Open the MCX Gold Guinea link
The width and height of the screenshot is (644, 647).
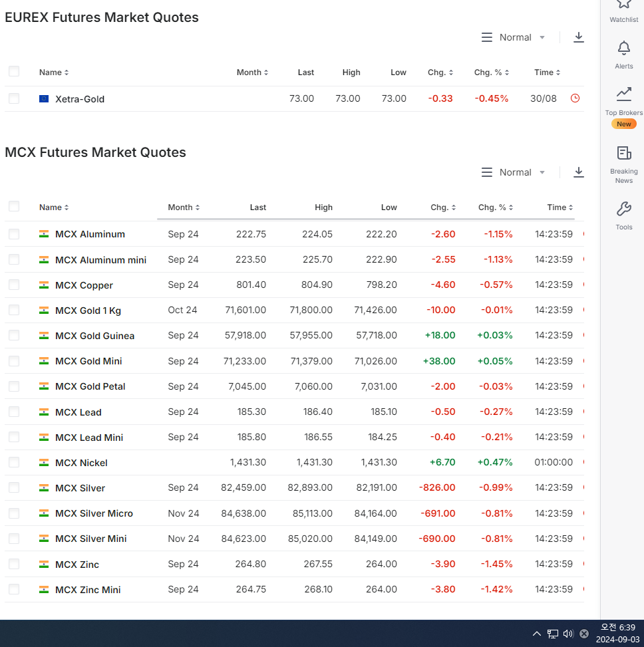click(x=94, y=336)
